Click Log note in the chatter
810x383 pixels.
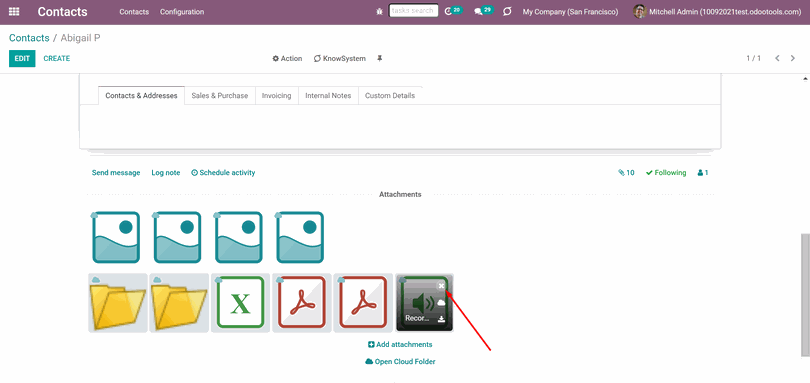pos(166,173)
